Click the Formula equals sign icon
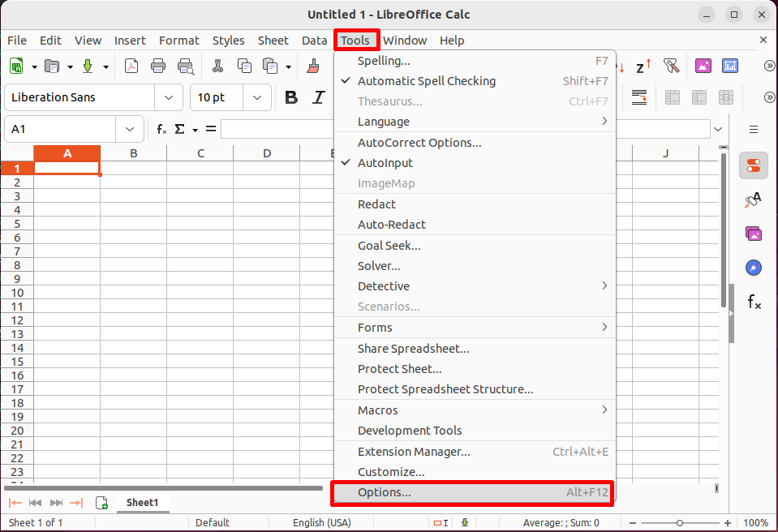The width and height of the screenshot is (778, 532). pyautogui.click(x=211, y=130)
